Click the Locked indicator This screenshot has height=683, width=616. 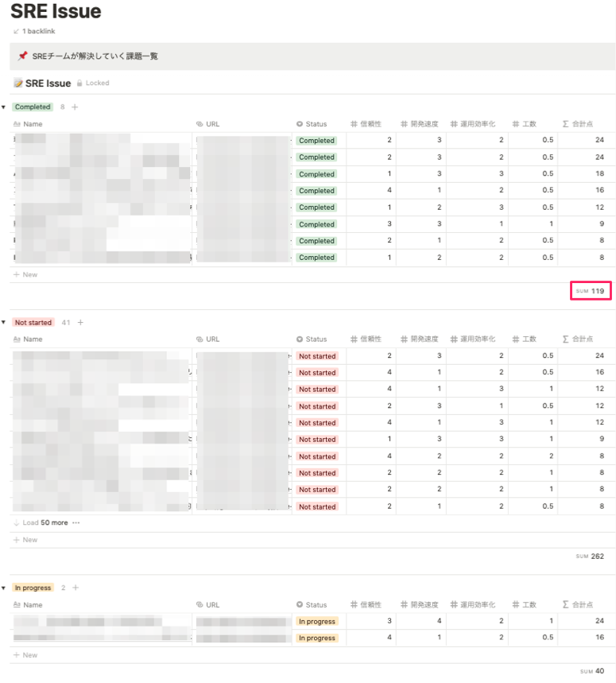coord(93,83)
